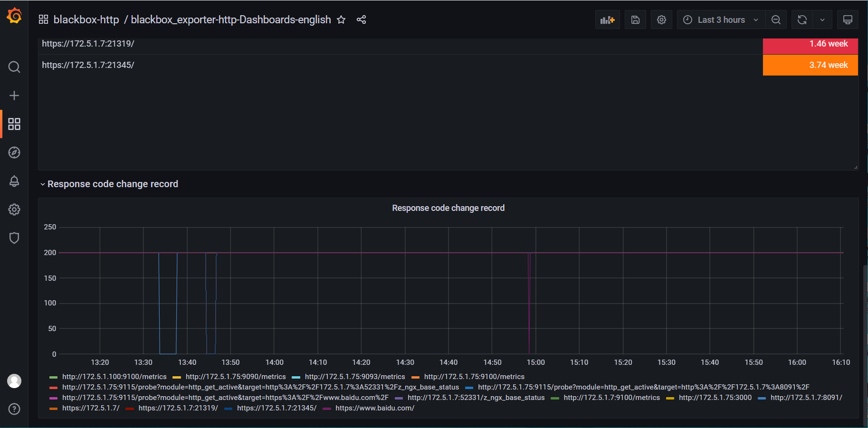Click the zoom out time range button
The height and width of the screenshot is (428, 868).
click(776, 20)
